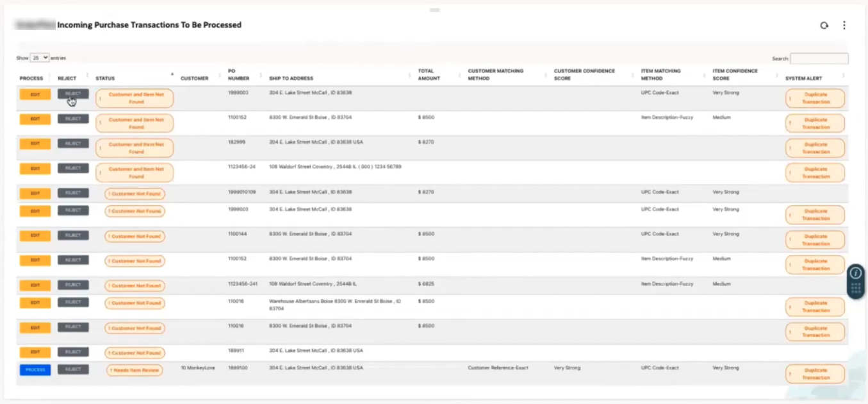Select customer cell '10 MonkeyLove'
Viewport: 868px width, 404px height.
197,368
